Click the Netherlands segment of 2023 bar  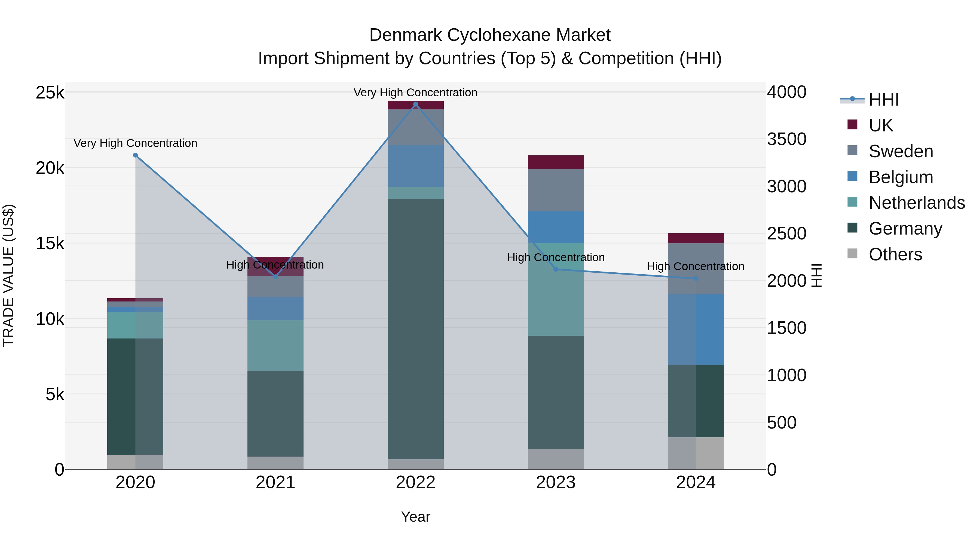click(x=556, y=290)
